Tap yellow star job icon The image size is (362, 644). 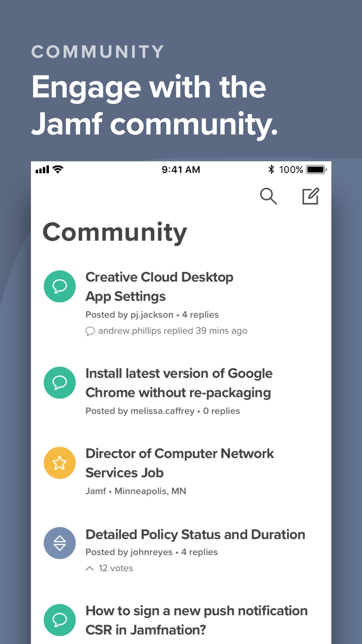click(60, 463)
